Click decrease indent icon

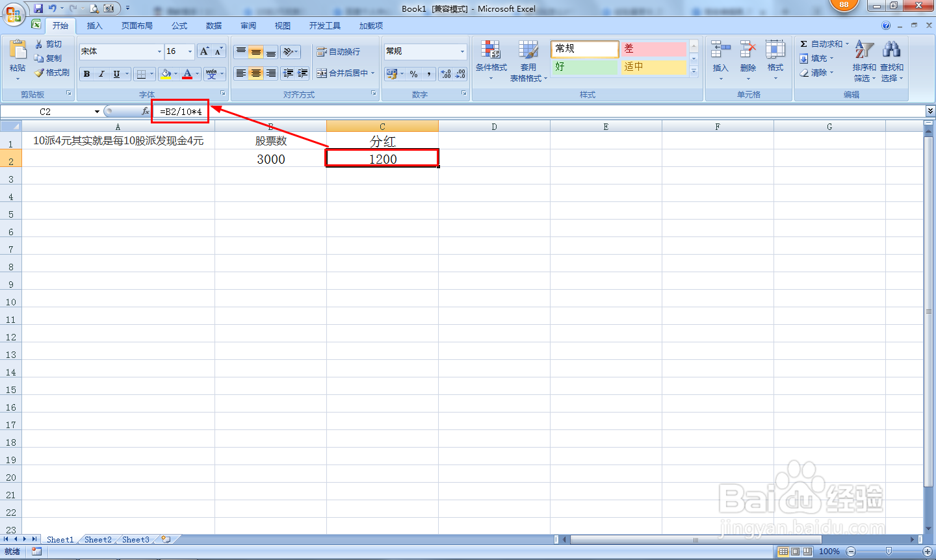coord(288,73)
